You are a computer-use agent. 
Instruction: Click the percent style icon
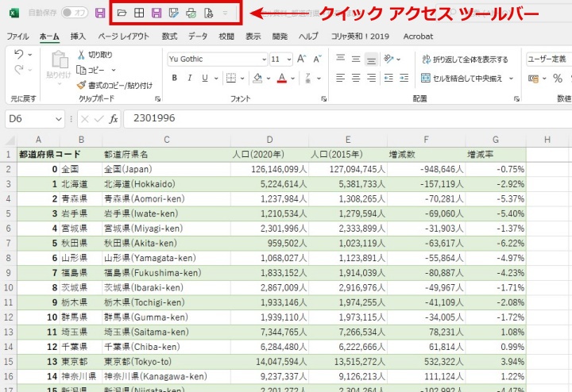click(x=558, y=78)
